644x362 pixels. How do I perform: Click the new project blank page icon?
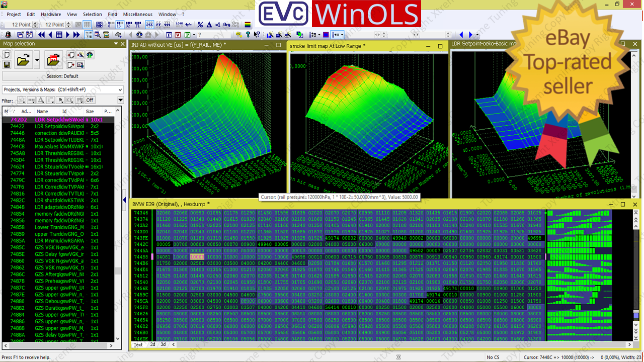coord(7,55)
